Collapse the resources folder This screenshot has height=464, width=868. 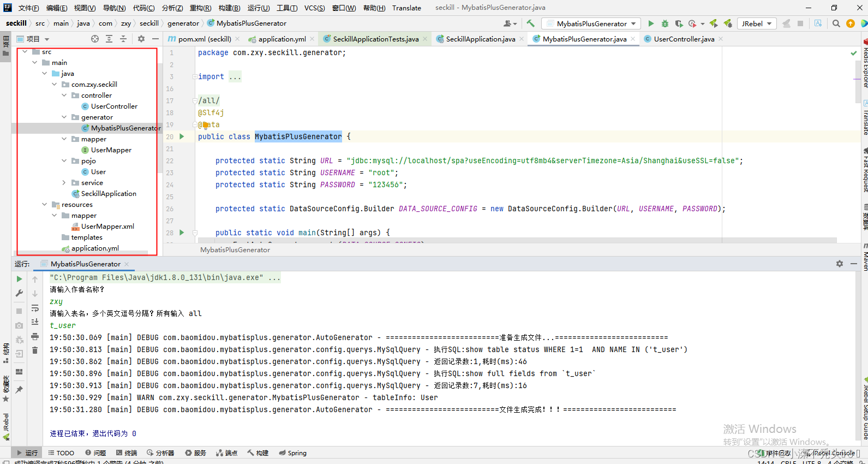point(44,205)
